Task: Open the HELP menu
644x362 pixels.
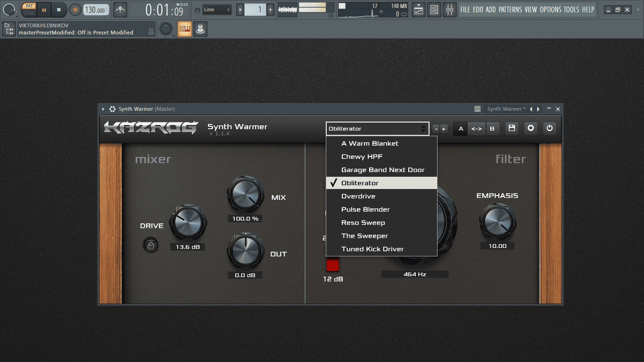Action: pos(588,9)
